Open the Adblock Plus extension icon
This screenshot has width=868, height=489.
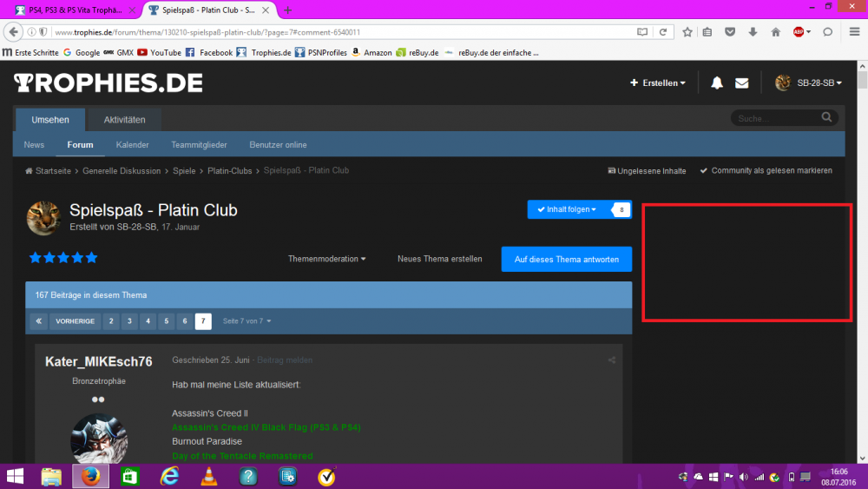(x=799, y=32)
